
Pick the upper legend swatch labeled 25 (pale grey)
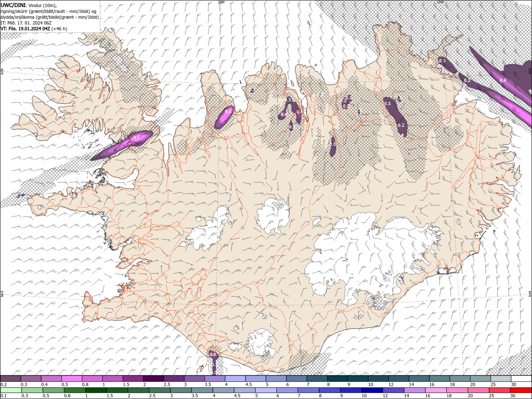[x=501, y=379]
